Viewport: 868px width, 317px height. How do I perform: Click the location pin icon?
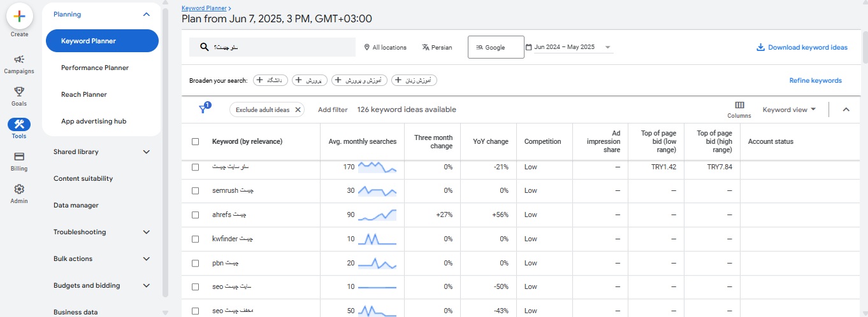point(366,47)
